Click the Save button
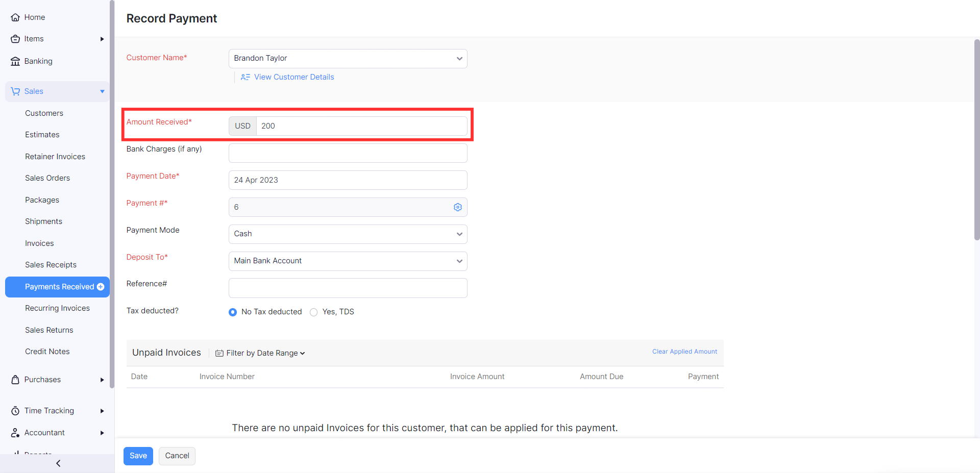Image resolution: width=980 pixels, height=473 pixels. 138,456
